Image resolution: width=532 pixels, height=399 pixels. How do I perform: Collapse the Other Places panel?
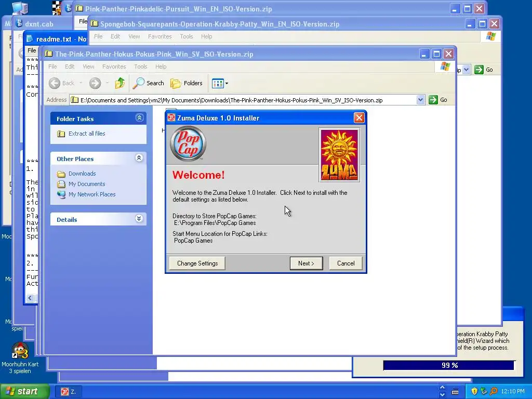point(139,158)
